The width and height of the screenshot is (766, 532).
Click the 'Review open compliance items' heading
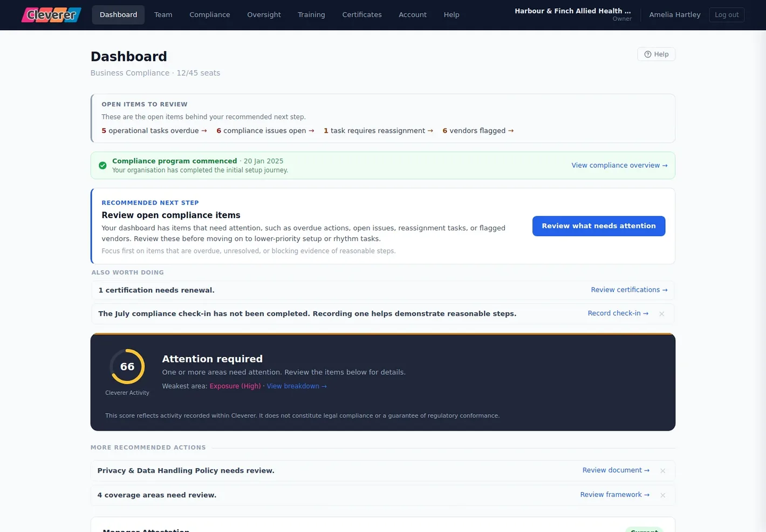pos(171,215)
